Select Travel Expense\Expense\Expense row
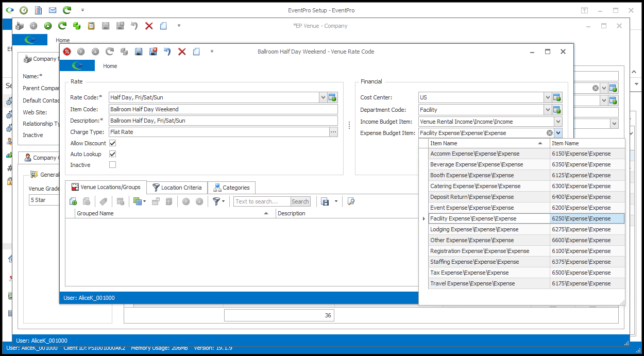This screenshot has height=356, width=644. (x=527, y=283)
